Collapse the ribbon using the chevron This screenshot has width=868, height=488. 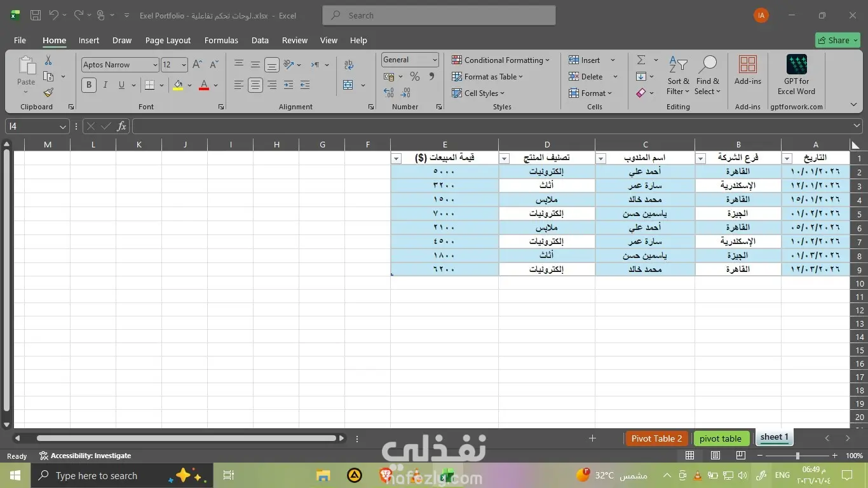pos(853,105)
